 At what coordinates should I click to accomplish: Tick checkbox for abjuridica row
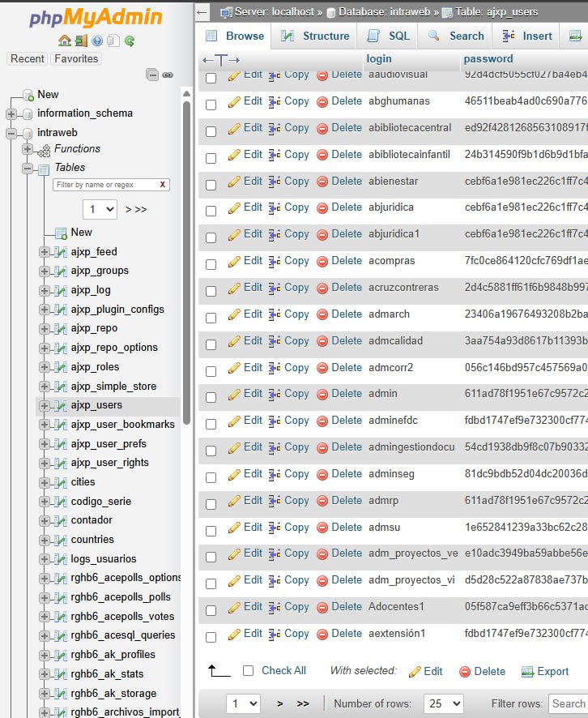211,211
